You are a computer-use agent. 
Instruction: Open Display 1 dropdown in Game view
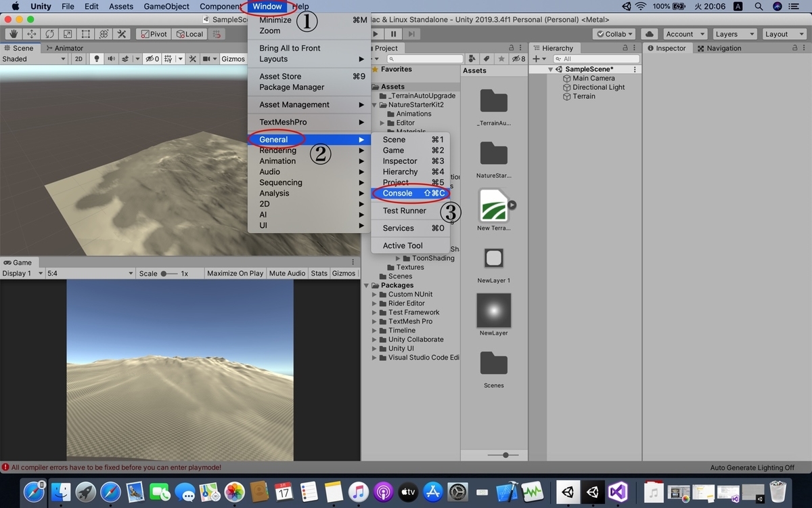(22, 273)
